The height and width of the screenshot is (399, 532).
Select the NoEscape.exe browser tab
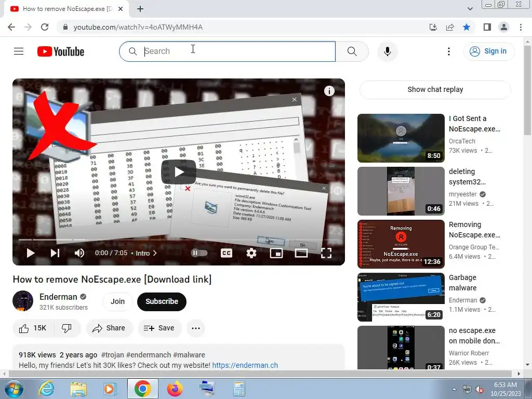click(66, 9)
